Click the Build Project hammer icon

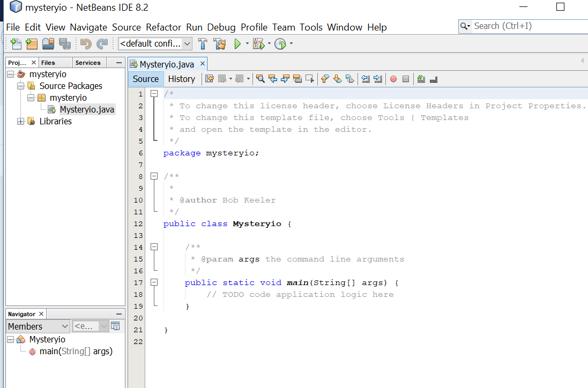coord(203,44)
